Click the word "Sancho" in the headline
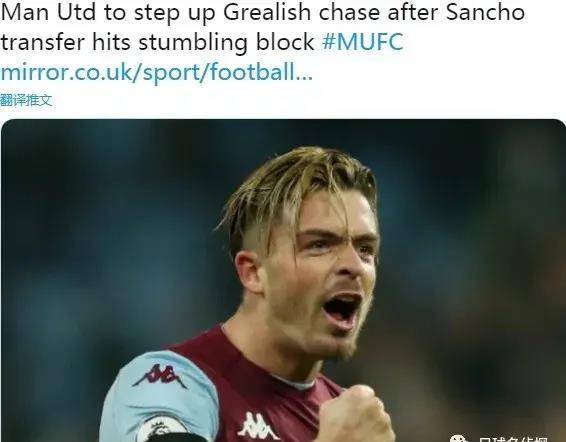 coord(485,12)
